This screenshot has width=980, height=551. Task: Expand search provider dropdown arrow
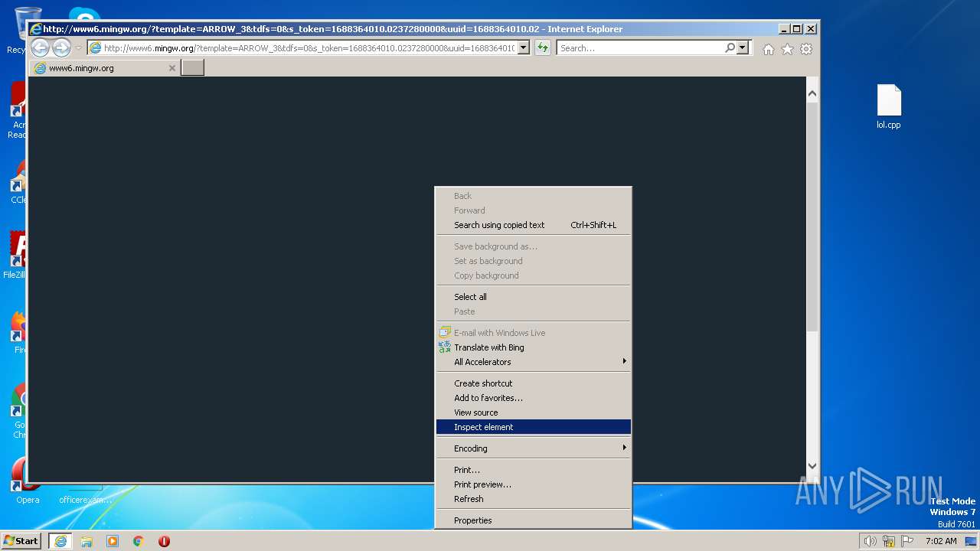pos(743,47)
